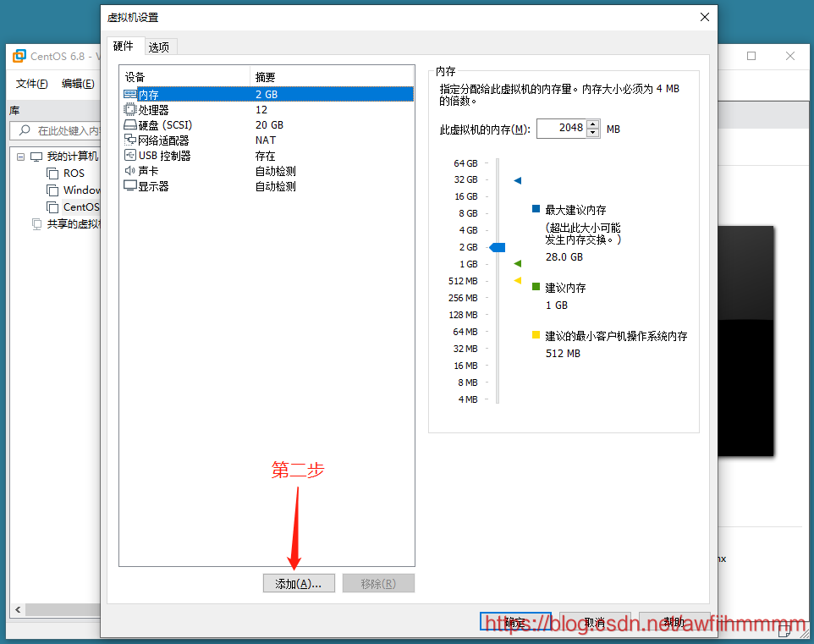
Task: Stay on the 硬件 tab
Action: pos(124,47)
